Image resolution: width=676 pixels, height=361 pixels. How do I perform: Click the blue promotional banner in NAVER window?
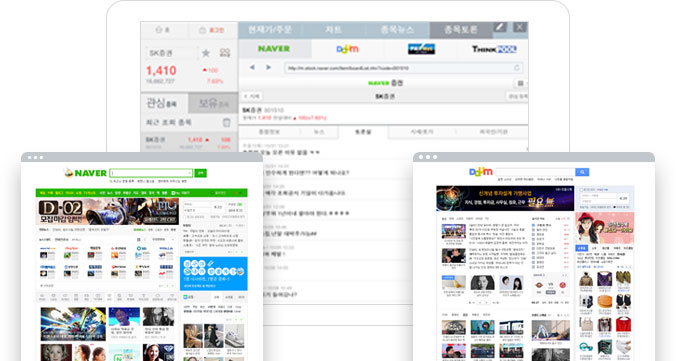pos(213,273)
